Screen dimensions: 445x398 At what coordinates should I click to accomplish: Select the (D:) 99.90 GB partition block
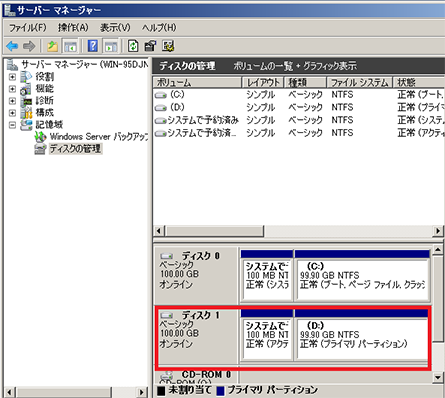pyautogui.click(x=362, y=335)
